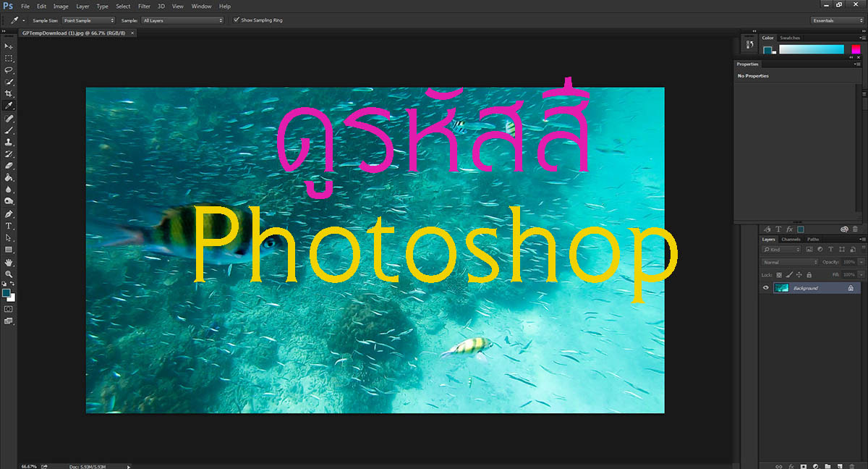Select the Rectangular Marquee tool
The height and width of the screenshot is (469, 868).
[x=9, y=59]
